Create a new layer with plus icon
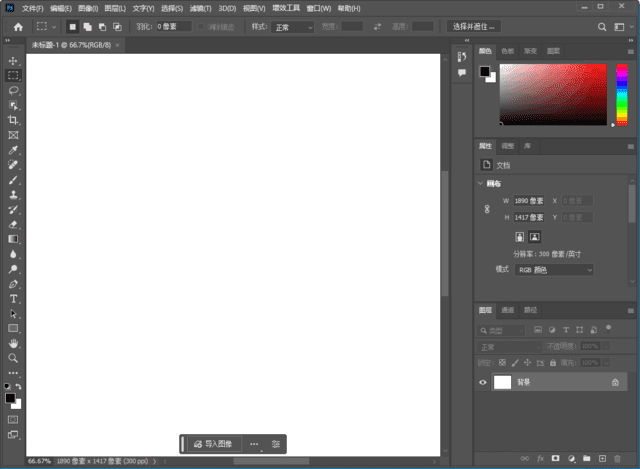The width and height of the screenshot is (640, 469). point(602,458)
